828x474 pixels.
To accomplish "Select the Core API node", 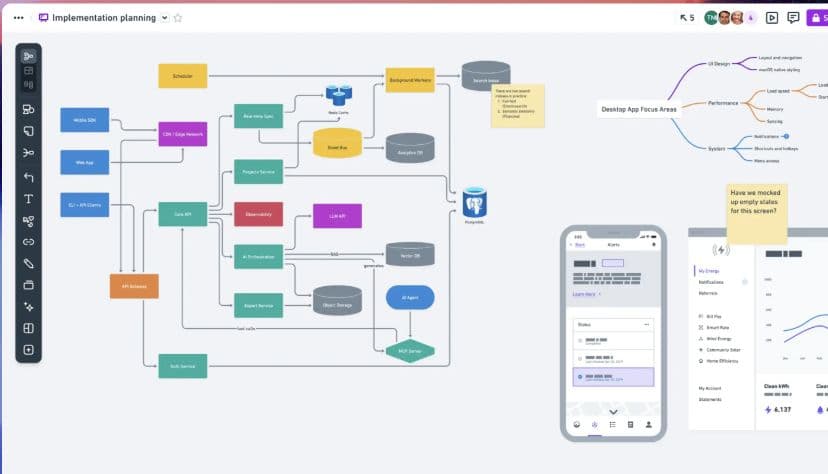I will [183, 214].
